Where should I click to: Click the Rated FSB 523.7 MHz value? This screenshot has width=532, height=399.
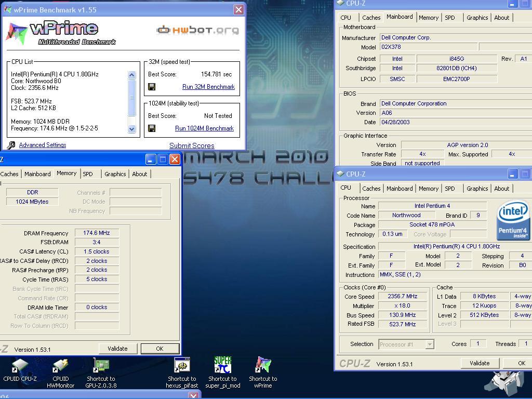point(403,324)
